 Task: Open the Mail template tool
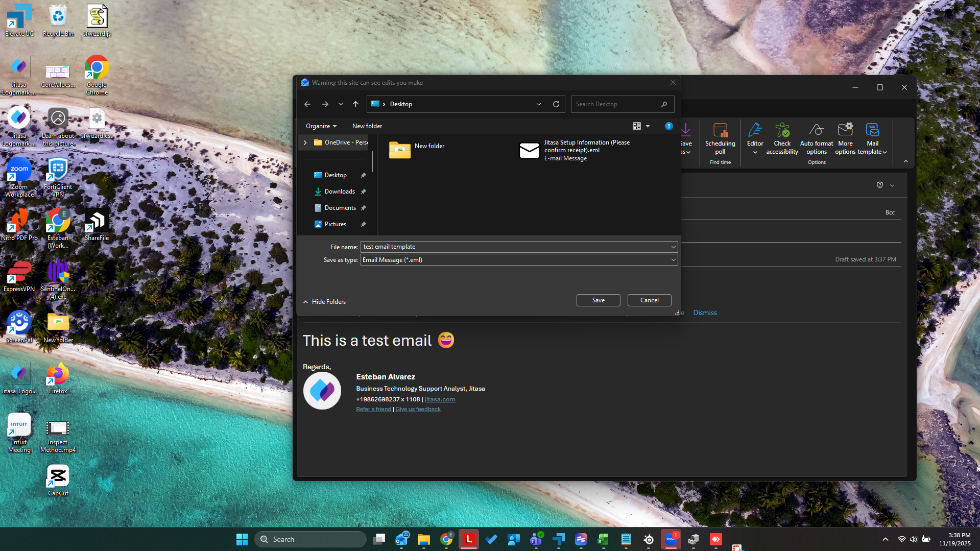tap(872, 138)
